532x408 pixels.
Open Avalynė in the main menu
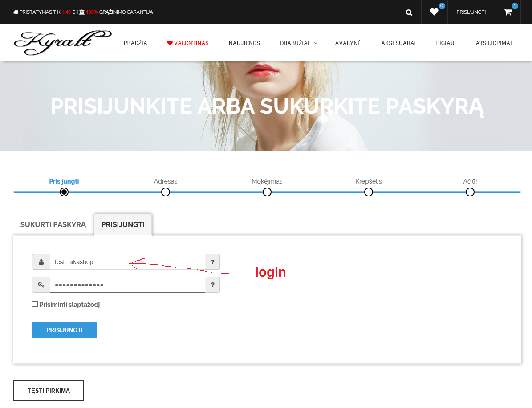coord(348,43)
